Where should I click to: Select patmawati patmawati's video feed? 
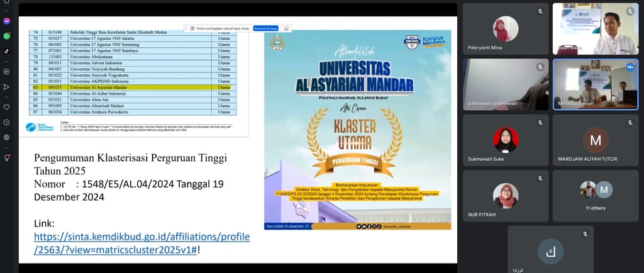click(506, 84)
